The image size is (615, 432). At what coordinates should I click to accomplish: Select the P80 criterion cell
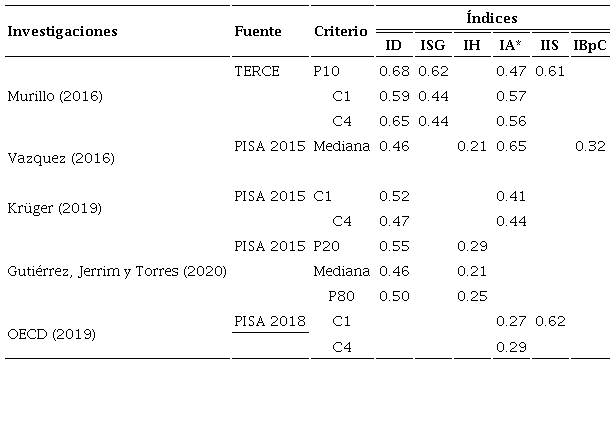pos(341,296)
